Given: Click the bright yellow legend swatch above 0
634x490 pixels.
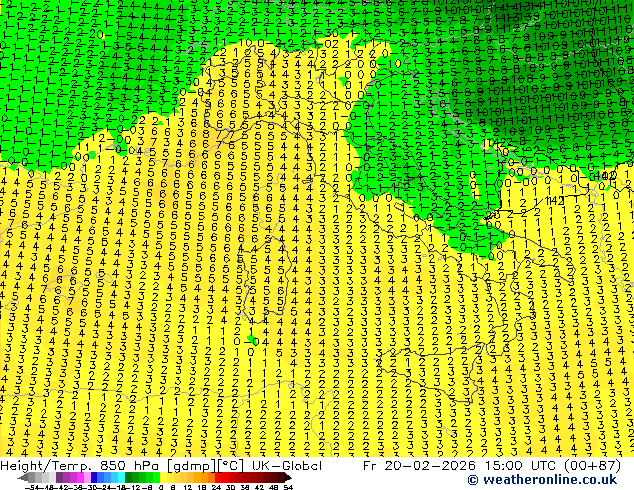Looking at the screenshot, I should (163, 477).
